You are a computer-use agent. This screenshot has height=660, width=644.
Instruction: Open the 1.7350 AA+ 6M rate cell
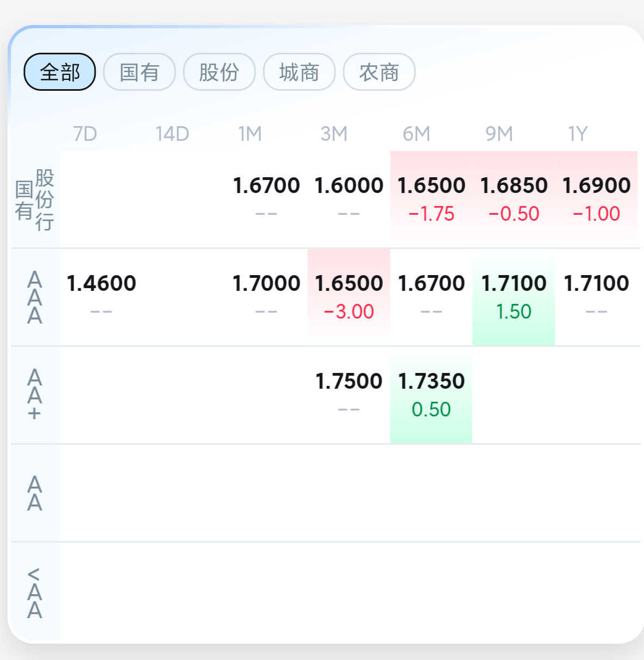(x=431, y=394)
